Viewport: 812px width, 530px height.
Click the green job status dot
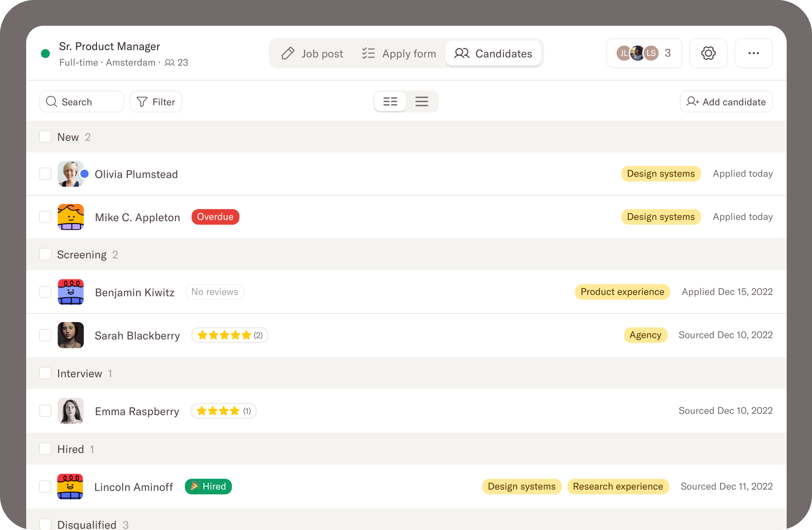[45, 54]
